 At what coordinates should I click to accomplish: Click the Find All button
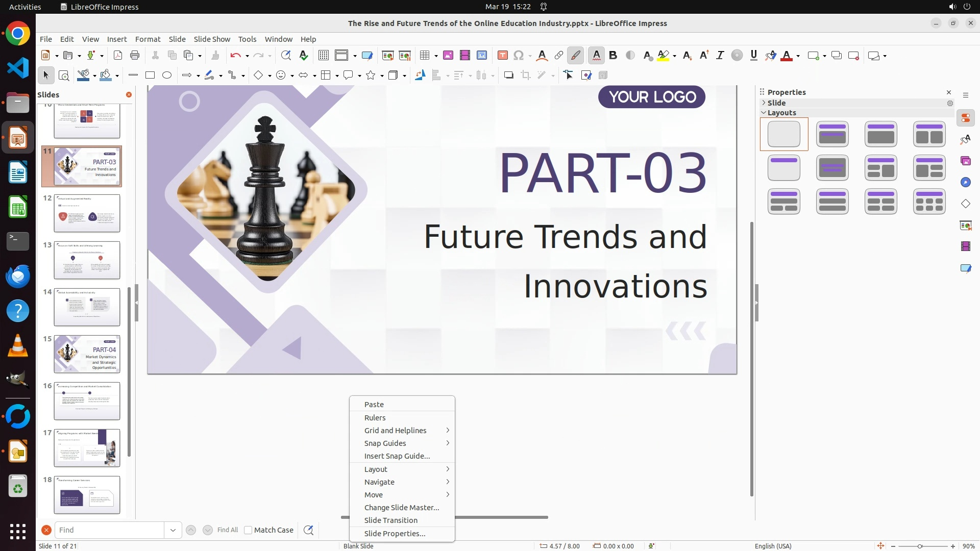coord(228,530)
